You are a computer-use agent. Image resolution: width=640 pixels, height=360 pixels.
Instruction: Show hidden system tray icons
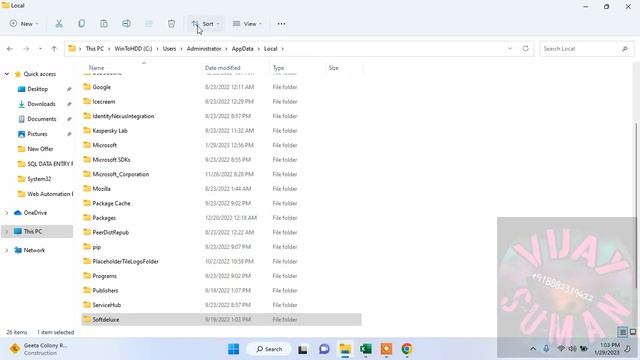(x=533, y=349)
